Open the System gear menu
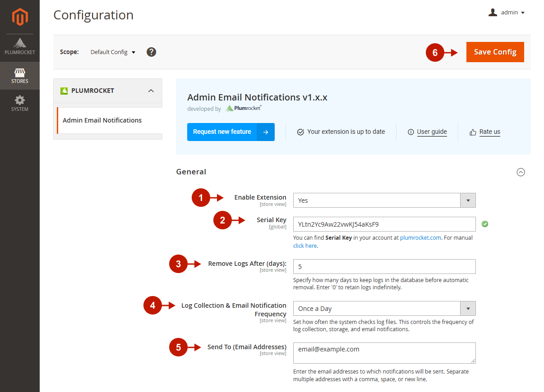This screenshot has height=392, width=544. (x=20, y=103)
